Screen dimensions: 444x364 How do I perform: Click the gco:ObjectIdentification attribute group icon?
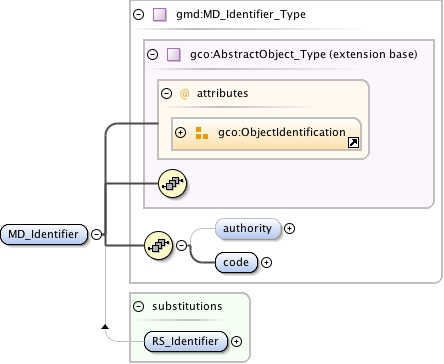202,133
